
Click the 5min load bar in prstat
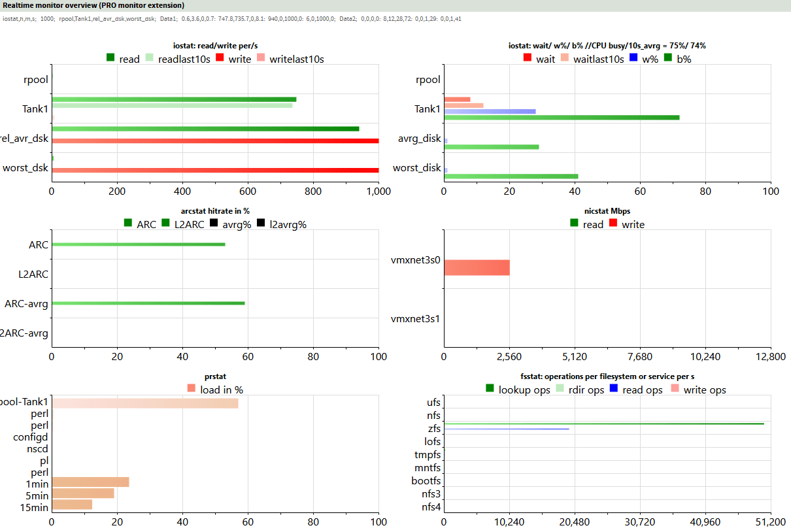click(x=83, y=493)
